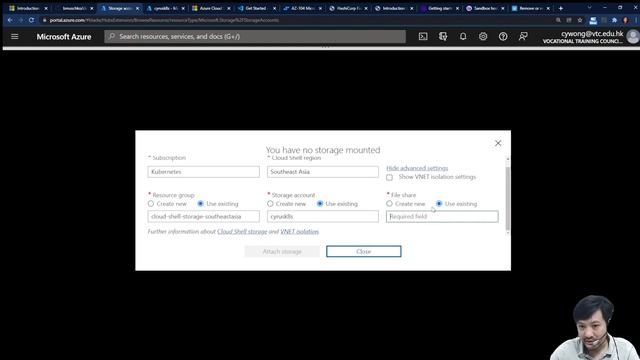Click the browser zoom magnifier icon
Image resolution: width=640 pixels, height=360 pixels.
point(558,20)
